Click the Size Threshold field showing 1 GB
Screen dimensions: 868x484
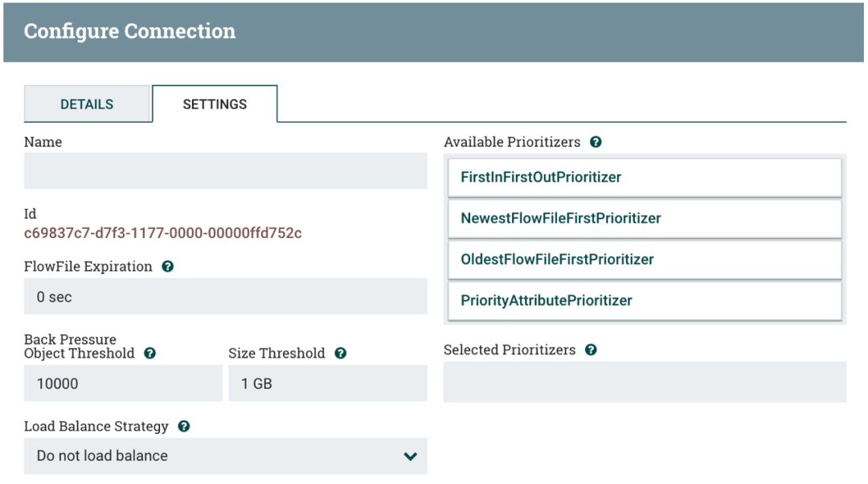tap(327, 384)
